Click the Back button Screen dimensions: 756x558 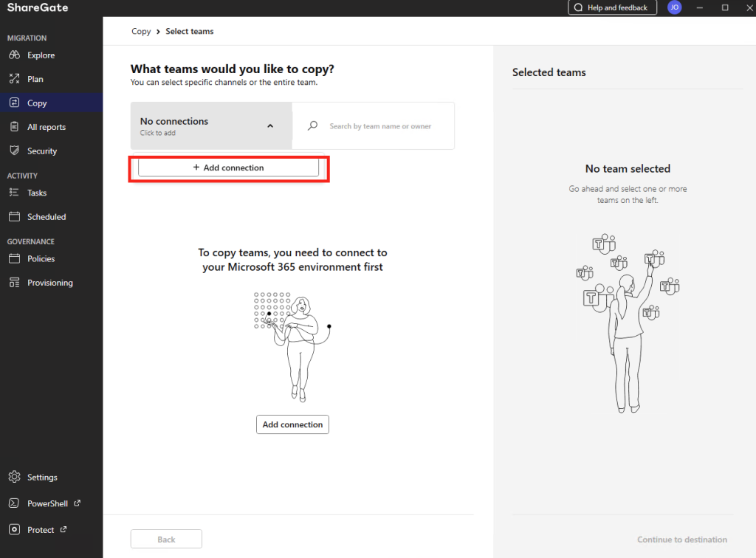(x=166, y=540)
